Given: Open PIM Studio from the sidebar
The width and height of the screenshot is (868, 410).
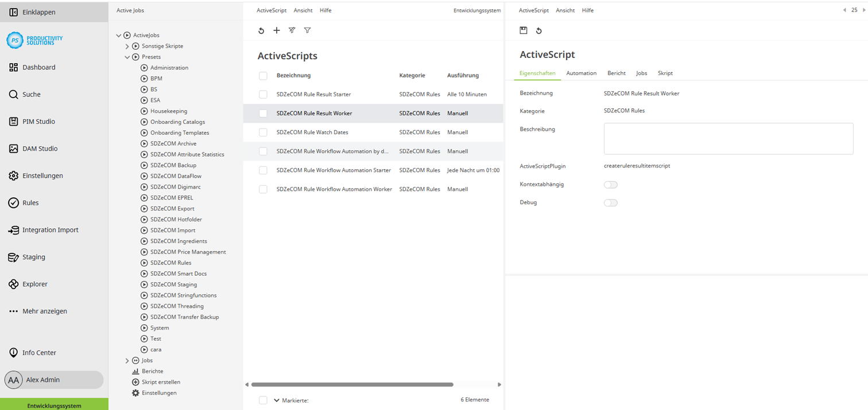Looking at the screenshot, I should click(x=38, y=122).
